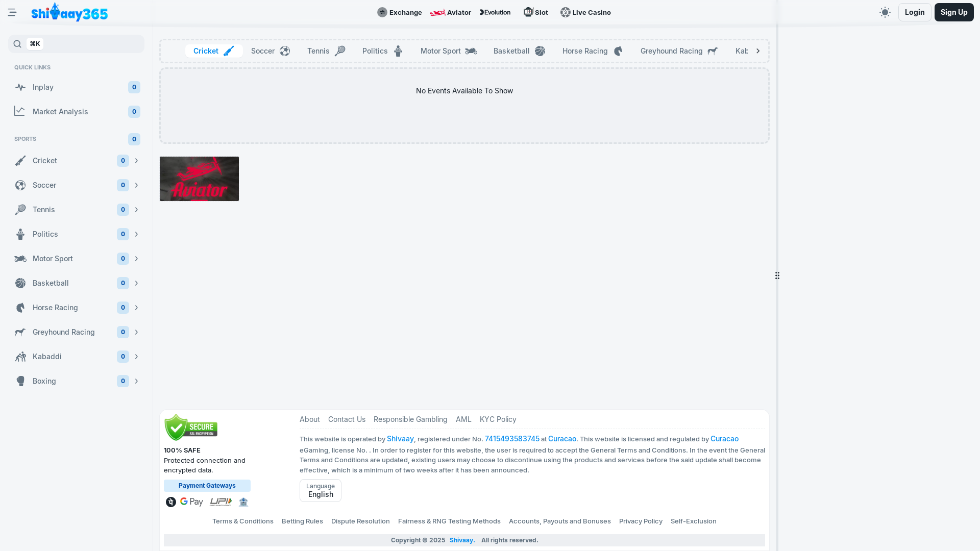Click the Inplay pulse icon

click(20, 87)
